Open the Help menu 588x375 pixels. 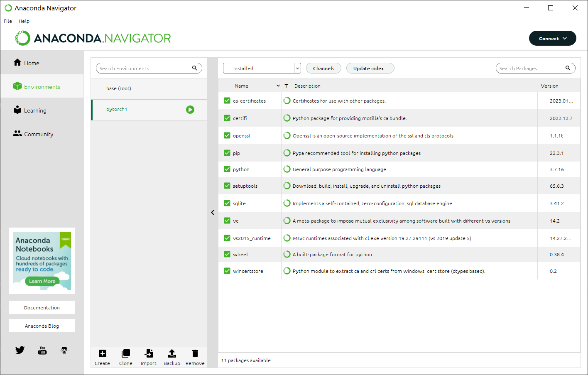(24, 21)
